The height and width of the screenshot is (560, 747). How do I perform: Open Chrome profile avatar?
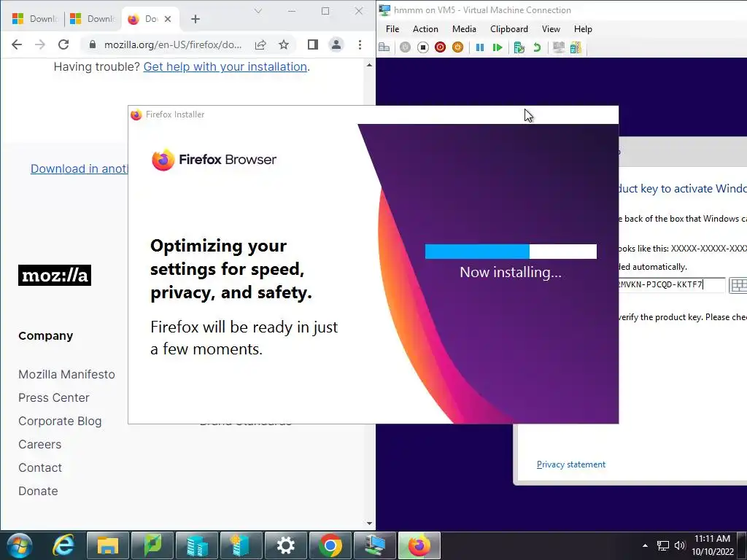(x=336, y=44)
